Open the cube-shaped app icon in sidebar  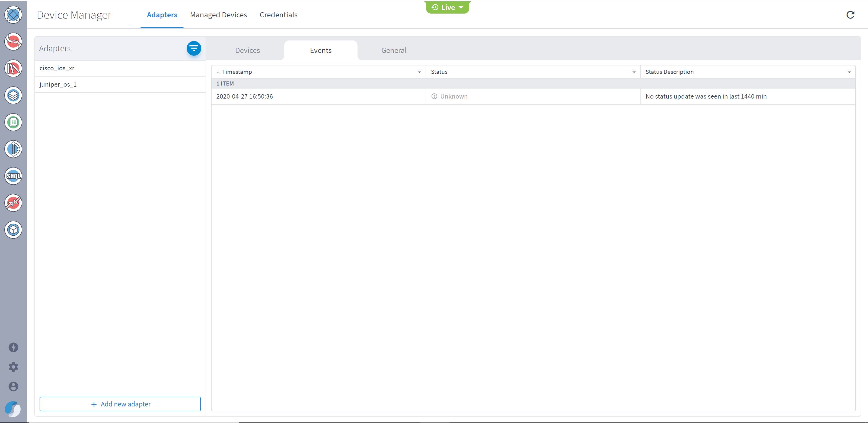pos(13,230)
